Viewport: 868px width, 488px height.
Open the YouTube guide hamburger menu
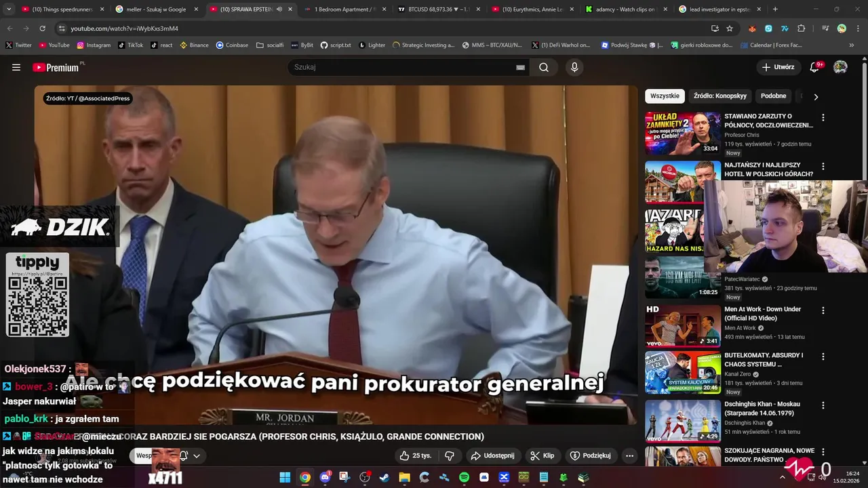click(16, 67)
